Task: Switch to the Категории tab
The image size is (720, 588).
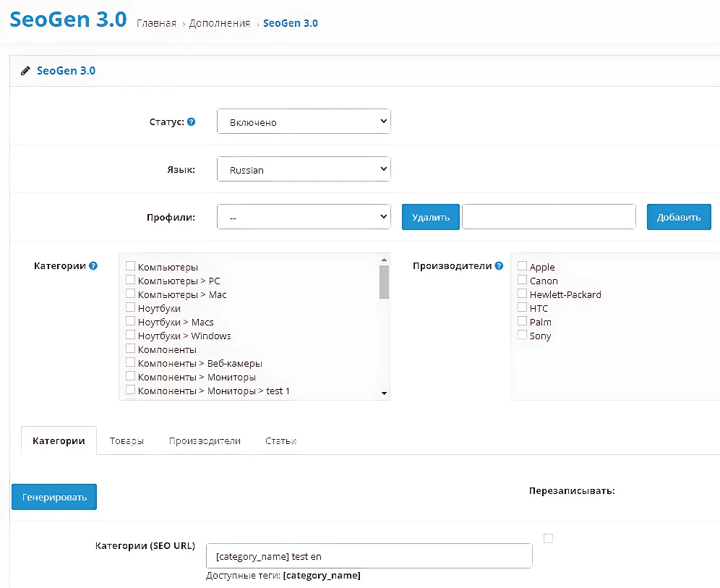Action: (x=59, y=441)
